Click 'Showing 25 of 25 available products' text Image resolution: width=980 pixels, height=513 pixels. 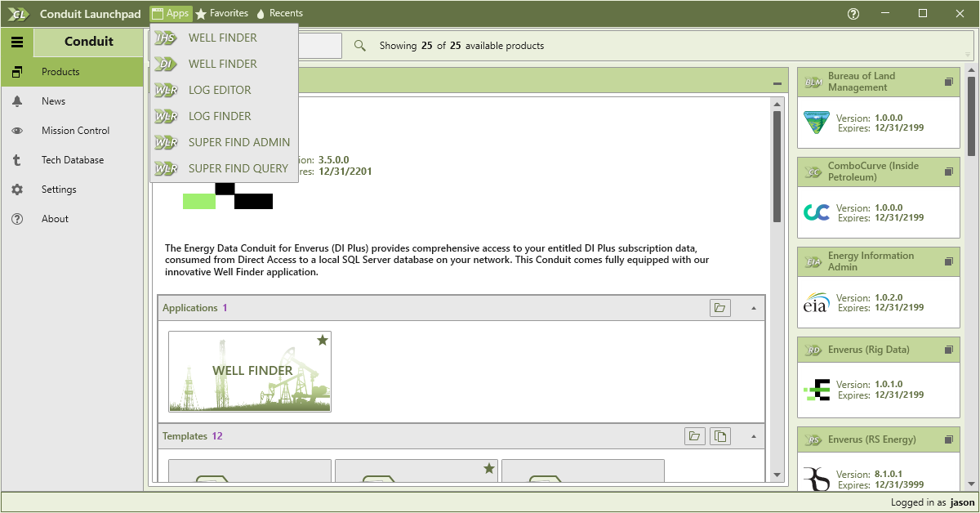click(x=461, y=46)
